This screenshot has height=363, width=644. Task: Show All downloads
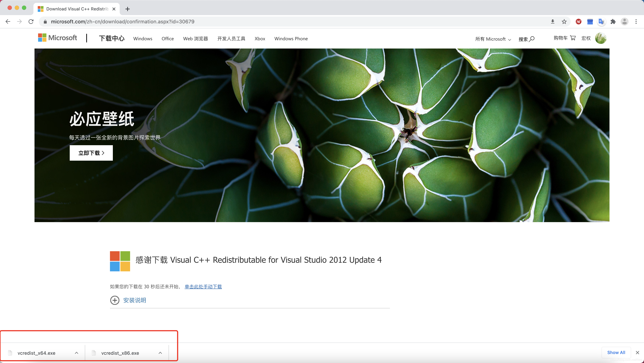click(x=616, y=353)
